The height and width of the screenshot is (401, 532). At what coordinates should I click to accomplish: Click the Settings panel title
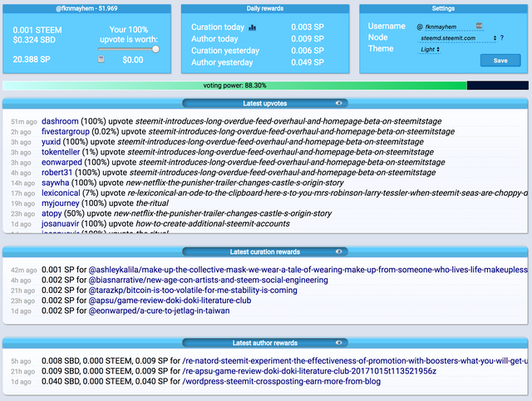[x=443, y=8]
